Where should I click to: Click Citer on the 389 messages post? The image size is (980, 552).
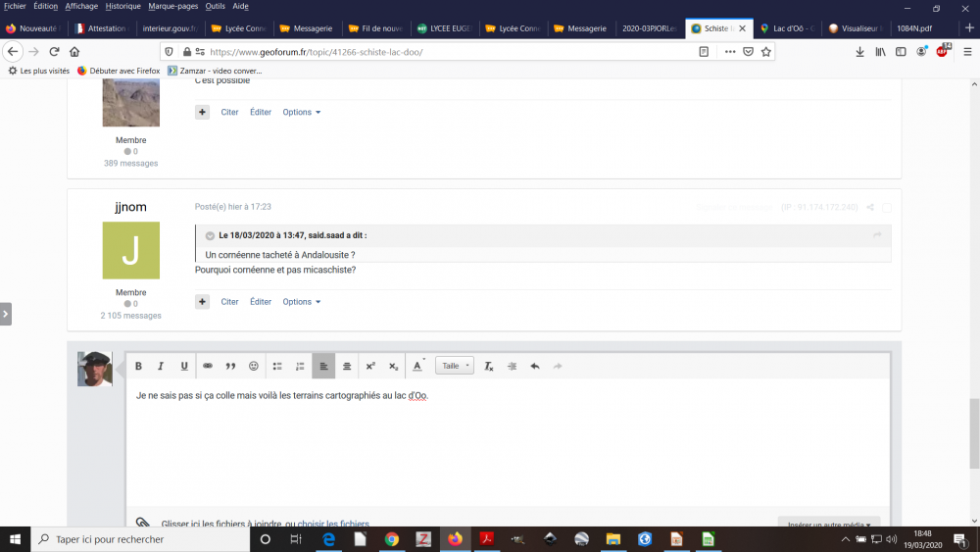tap(229, 113)
